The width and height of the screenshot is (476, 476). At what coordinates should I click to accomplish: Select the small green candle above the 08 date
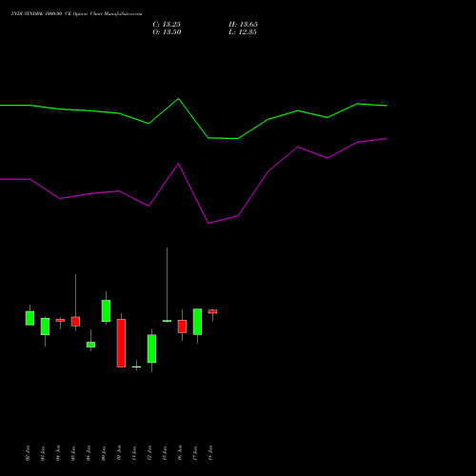point(90,345)
